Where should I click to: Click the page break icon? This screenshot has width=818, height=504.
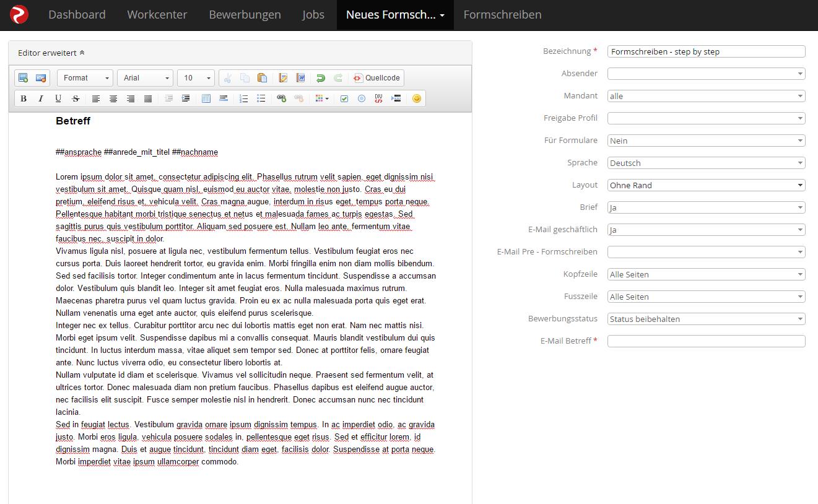(x=396, y=98)
